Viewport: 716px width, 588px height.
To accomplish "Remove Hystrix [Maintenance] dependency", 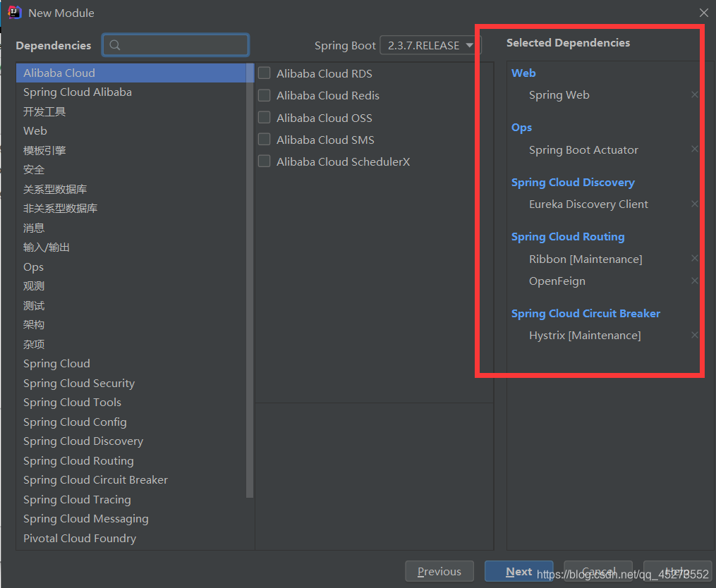I will pos(695,335).
